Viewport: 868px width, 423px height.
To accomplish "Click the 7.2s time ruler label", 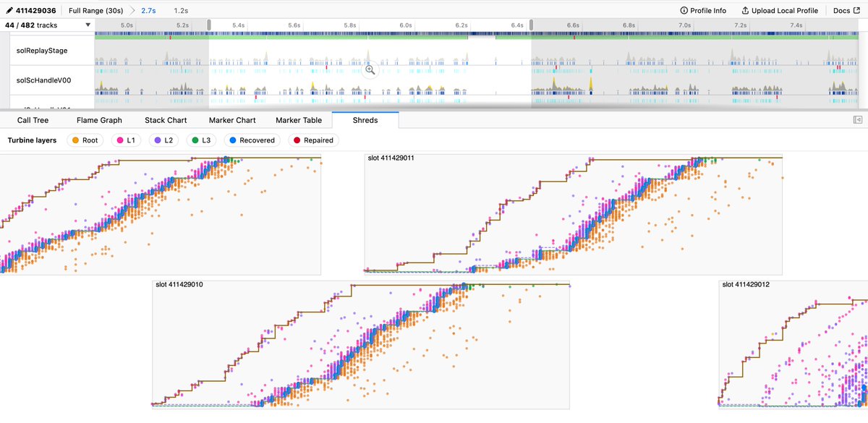I will coord(740,25).
